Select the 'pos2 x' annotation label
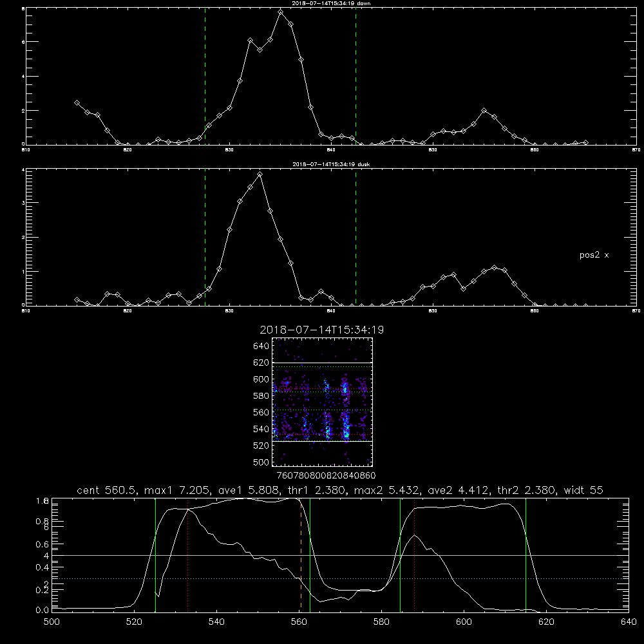 point(594,255)
